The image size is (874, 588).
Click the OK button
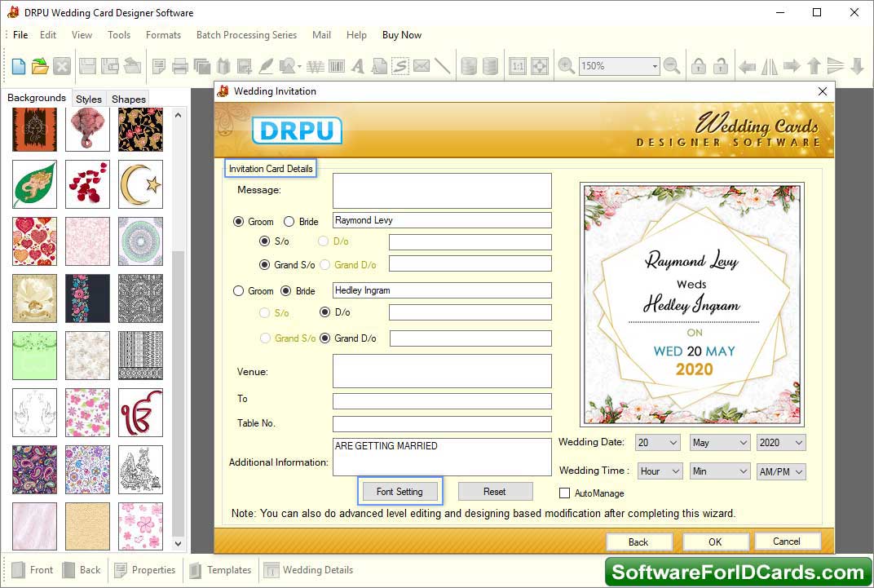715,542
